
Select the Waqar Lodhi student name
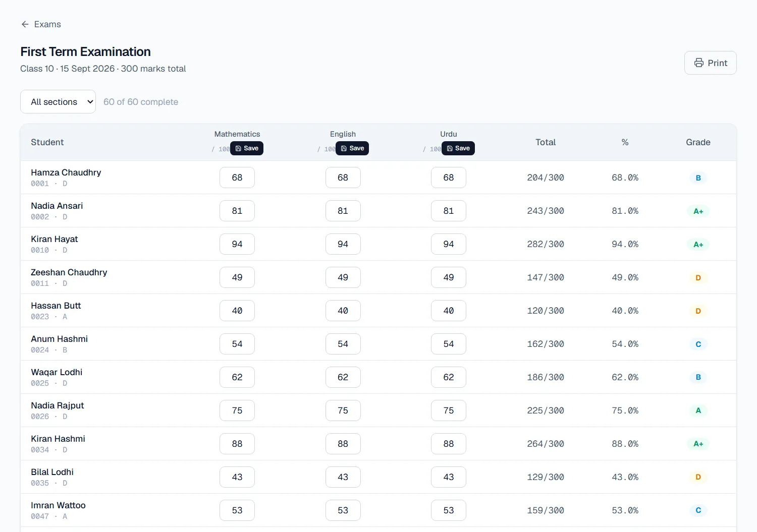point(57,372)
